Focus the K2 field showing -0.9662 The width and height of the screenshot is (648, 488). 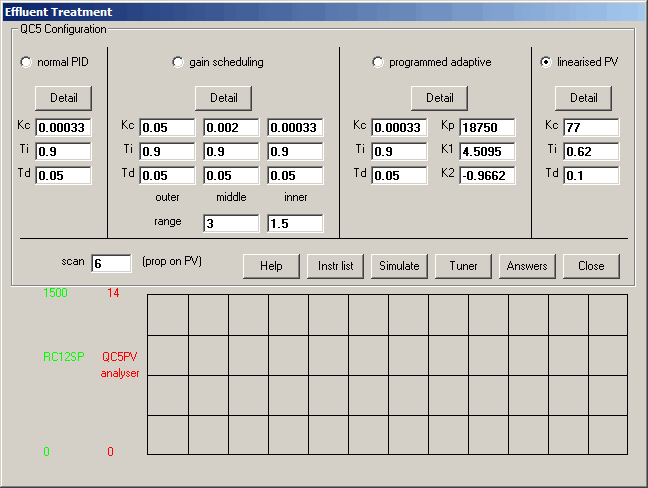pos(487,176)
